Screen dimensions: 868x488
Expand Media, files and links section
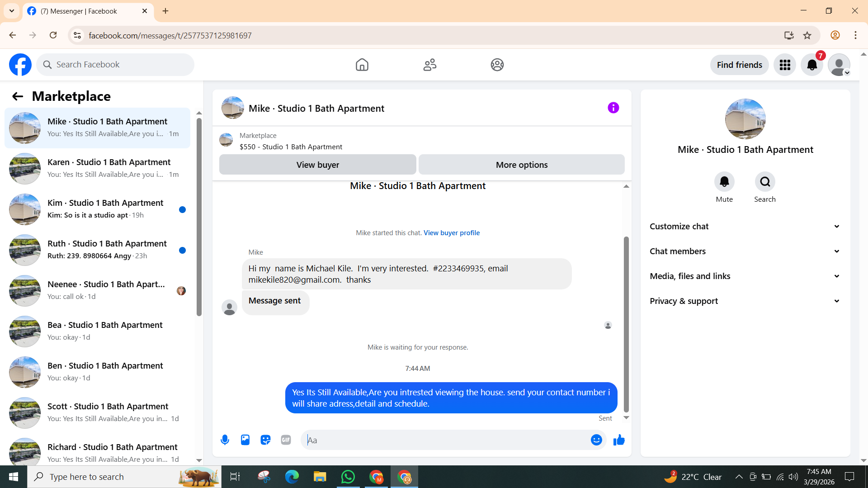click(x=745, y=276)
